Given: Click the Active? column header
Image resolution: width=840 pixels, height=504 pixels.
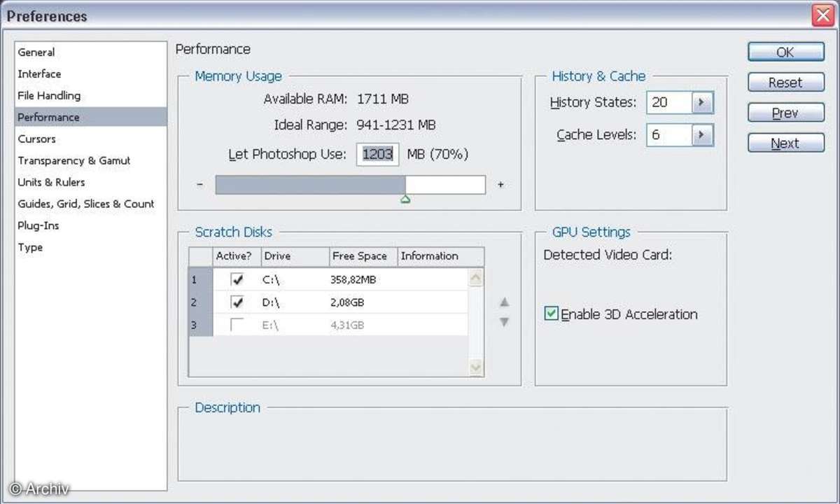Looking at the screenshot, I should click(x=236, y=256).
